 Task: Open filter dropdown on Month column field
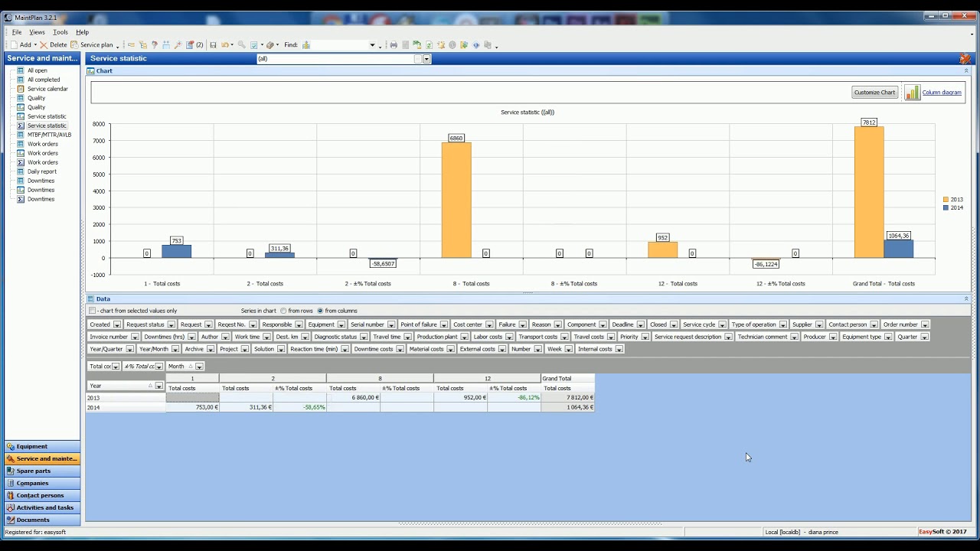tap(198, 367)
